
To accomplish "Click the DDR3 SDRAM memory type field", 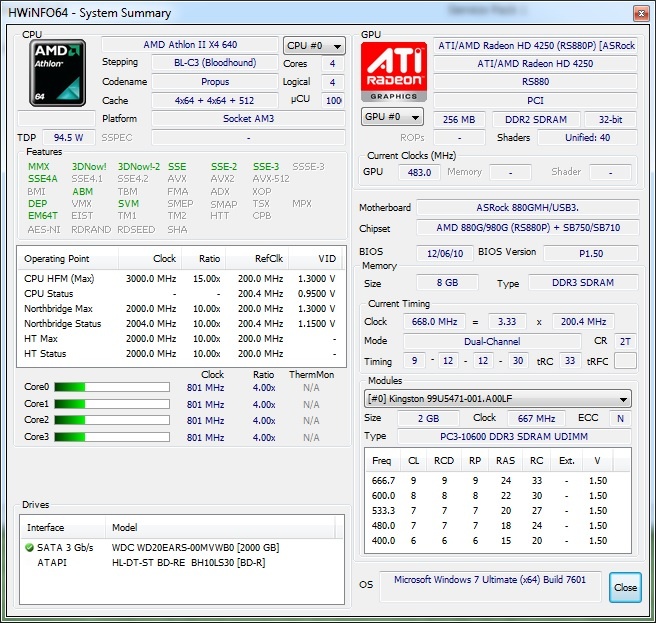I will coord(583,282).
